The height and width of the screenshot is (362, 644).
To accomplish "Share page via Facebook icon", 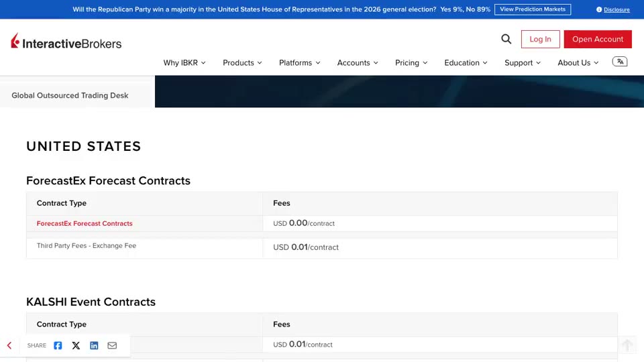I will [x=58, y=346].
